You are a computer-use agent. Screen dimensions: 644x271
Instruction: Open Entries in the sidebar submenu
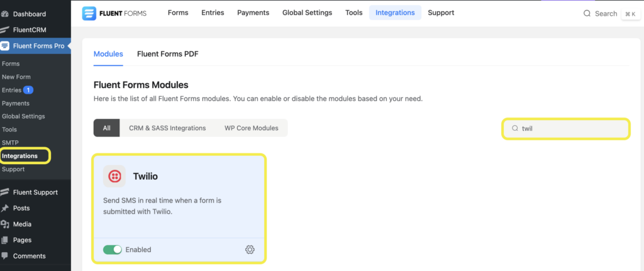coord(11,90)
